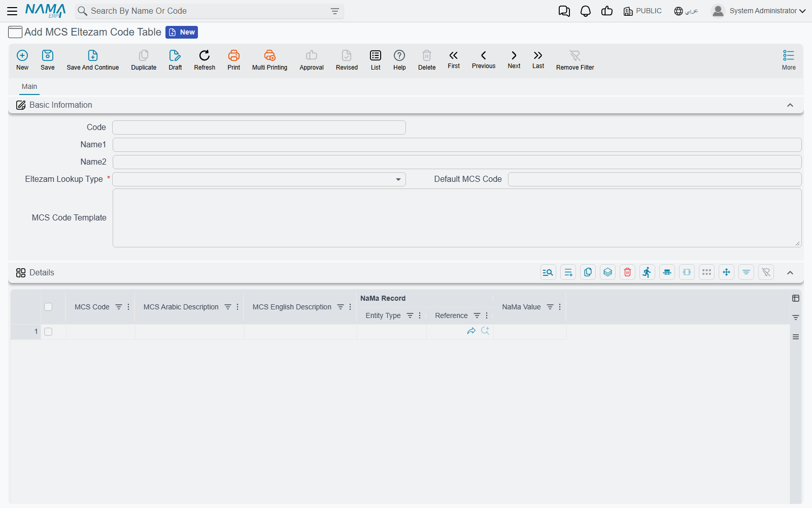Click into the Code input field
The width and height of the screenshot is (812, 508).
[259, 128]
